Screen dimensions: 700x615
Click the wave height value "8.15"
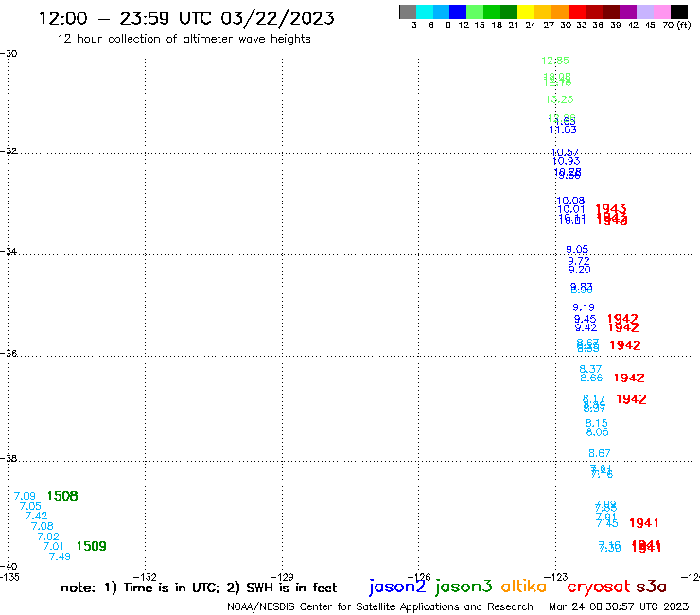point(597,423)
